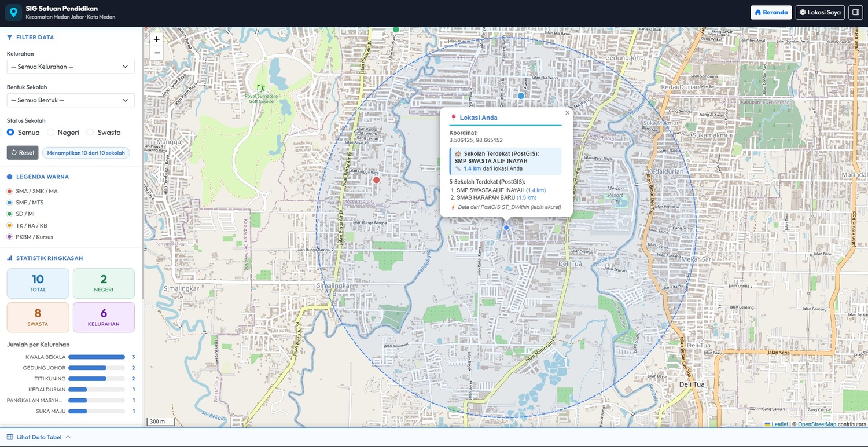Viewport: 868px width, 447px height.
Task: Zoom in on the map
Action: tap(156, 39)
